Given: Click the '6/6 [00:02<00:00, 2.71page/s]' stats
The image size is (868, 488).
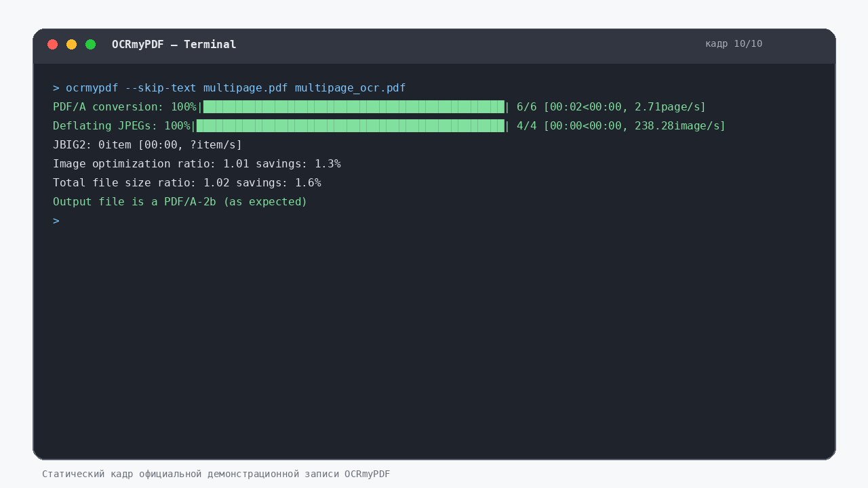Looking at the screenshot, I should click(611, 107).
